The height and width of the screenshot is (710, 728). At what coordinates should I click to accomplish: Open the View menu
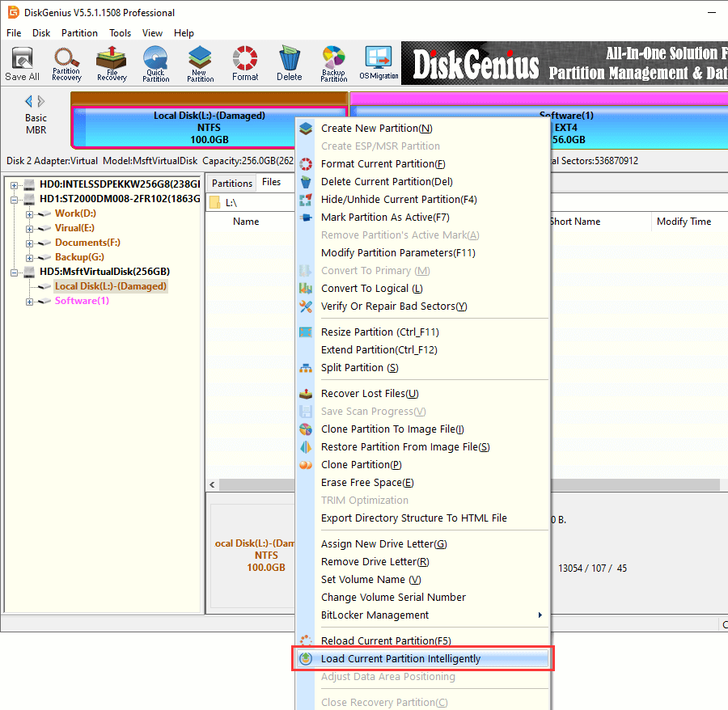coord(152,33)
